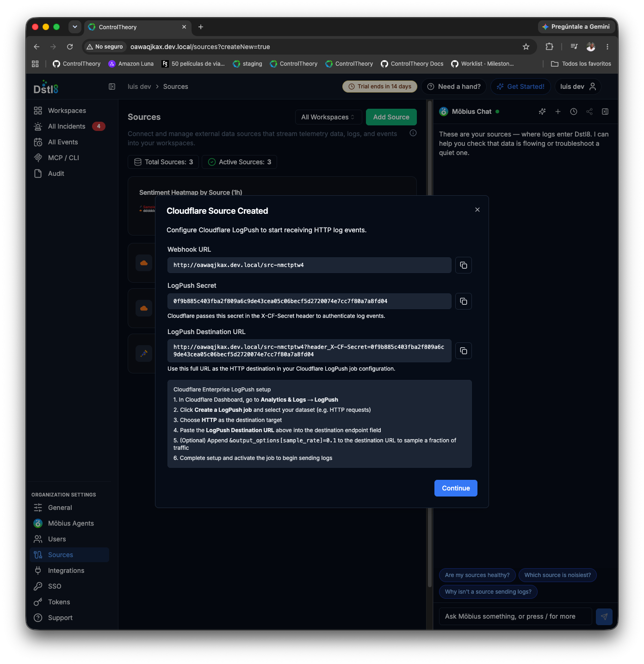Viewport: 644px width, 664px height.
Task: Select the 'Are my sources healthy?' suggestion
Action: tap(477, 575)
